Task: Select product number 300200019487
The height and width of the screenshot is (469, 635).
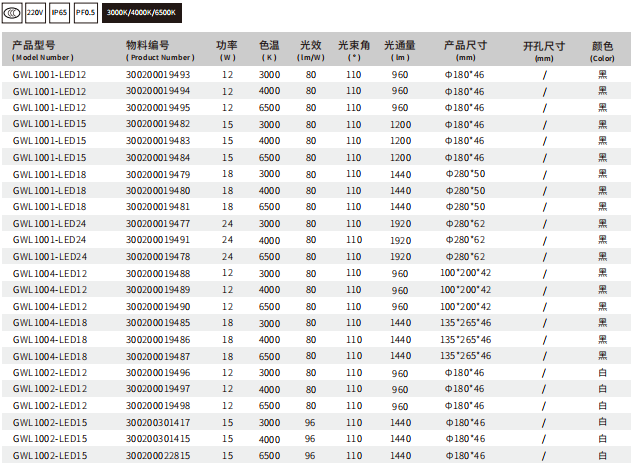Action: click(x=158, y=356)
